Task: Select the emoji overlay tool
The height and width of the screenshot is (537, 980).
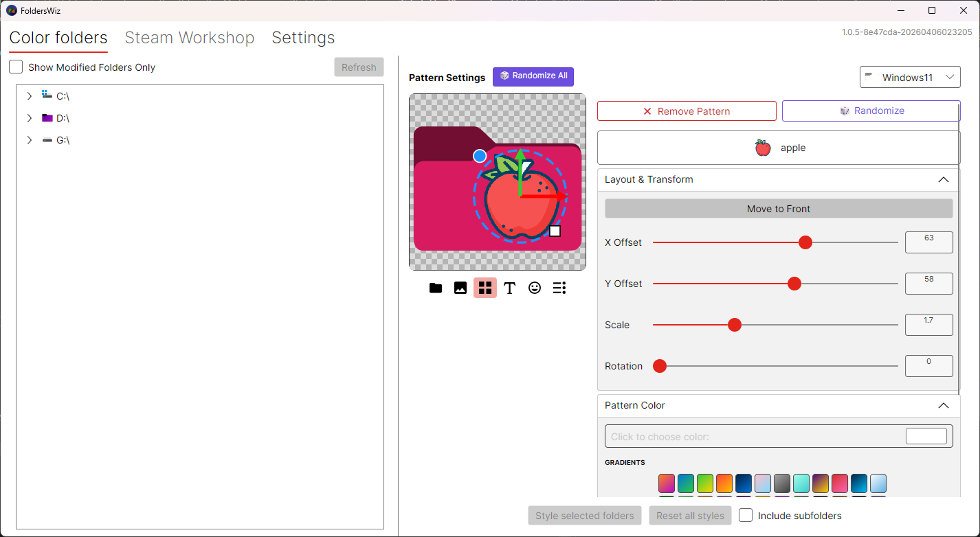Action: click(x=534, y=288)
